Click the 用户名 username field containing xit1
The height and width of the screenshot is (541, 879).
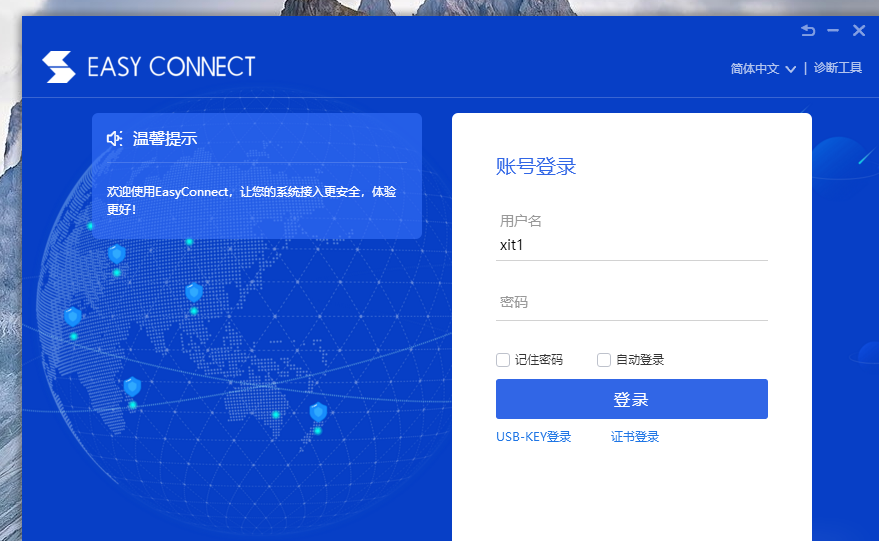[x=632, y=245]
